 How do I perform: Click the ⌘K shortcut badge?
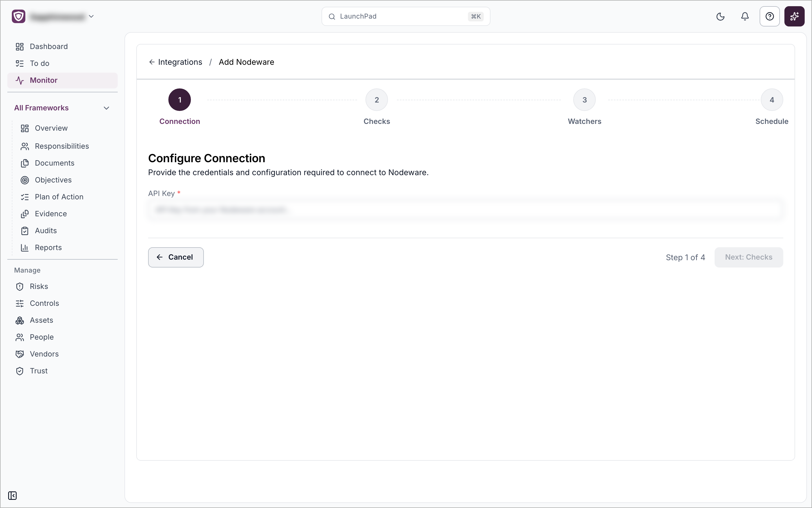[475, 16]
